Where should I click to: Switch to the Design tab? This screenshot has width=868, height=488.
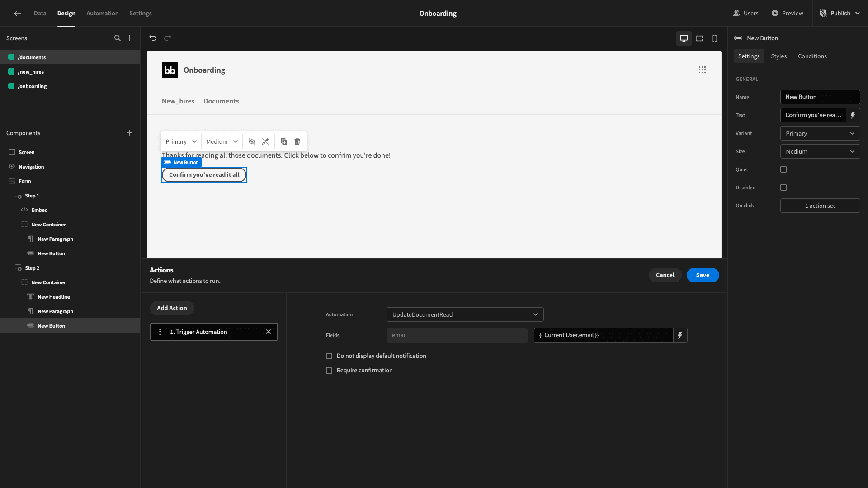pos(66,14)
